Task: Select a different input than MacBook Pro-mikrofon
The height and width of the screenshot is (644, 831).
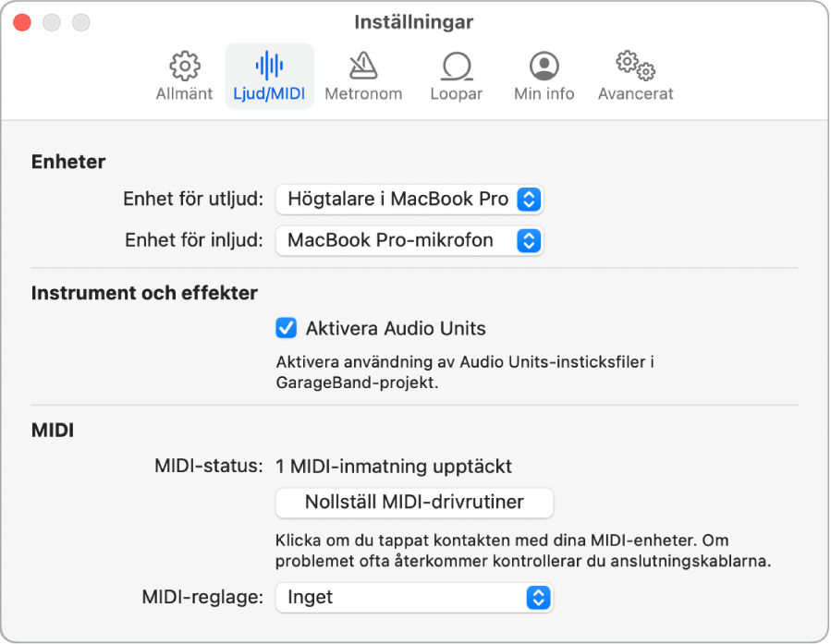Action: click(409, 240)
